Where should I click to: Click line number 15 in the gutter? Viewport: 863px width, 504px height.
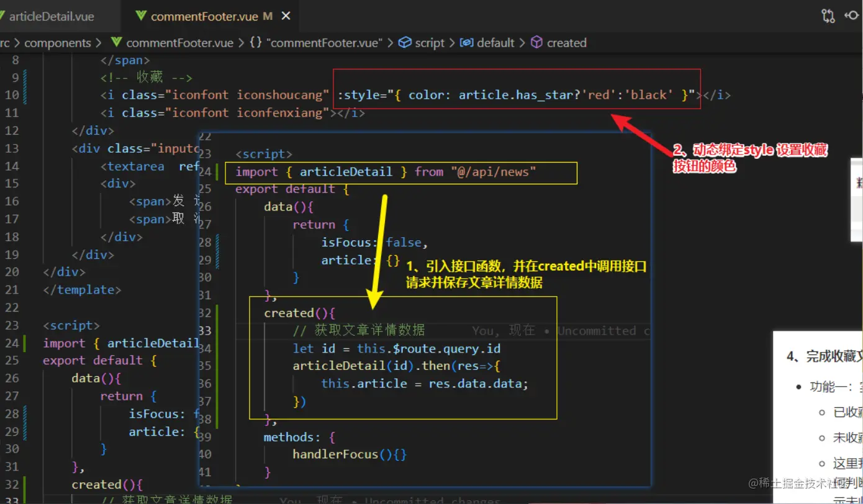12,184
